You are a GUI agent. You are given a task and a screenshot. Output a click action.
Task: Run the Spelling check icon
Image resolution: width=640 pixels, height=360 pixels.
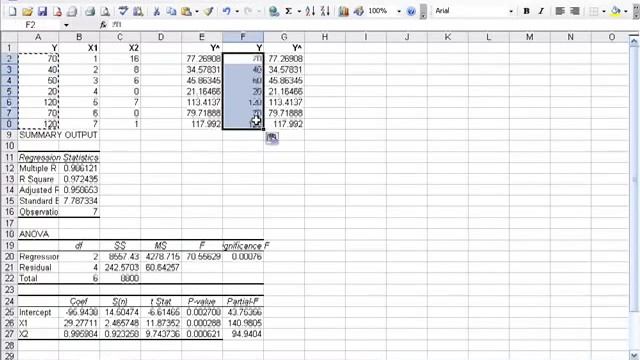click(x=123, y=11)
